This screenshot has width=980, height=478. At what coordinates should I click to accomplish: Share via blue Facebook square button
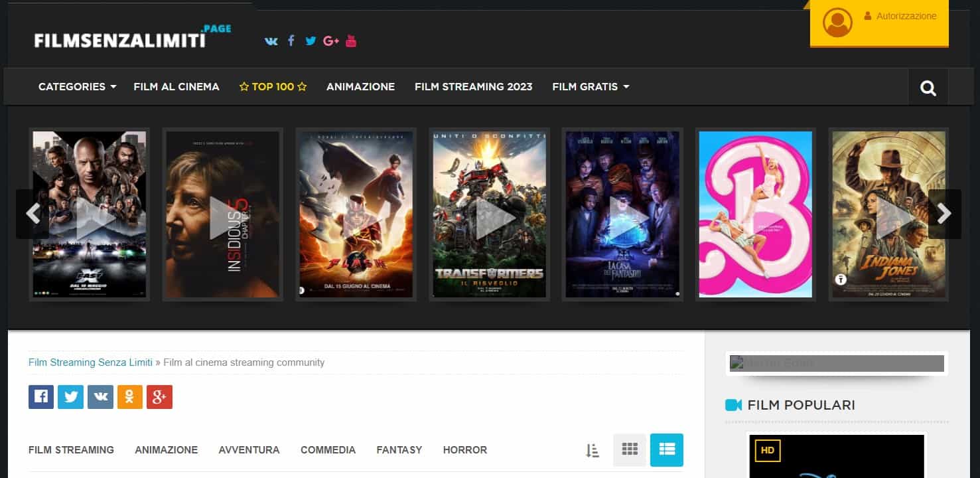(41, 396)
